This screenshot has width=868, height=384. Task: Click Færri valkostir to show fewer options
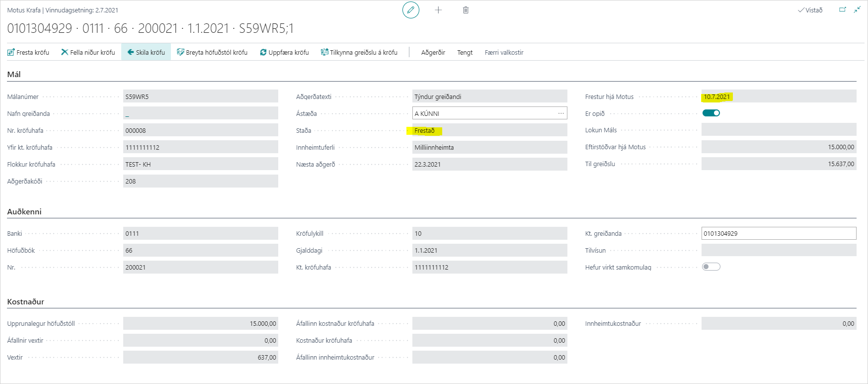point(504,52)
